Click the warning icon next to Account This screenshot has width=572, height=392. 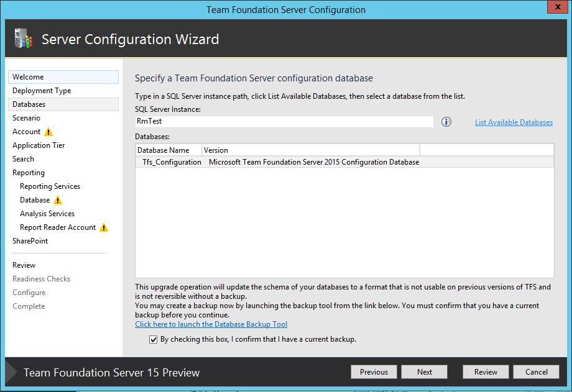pos(48,132)
